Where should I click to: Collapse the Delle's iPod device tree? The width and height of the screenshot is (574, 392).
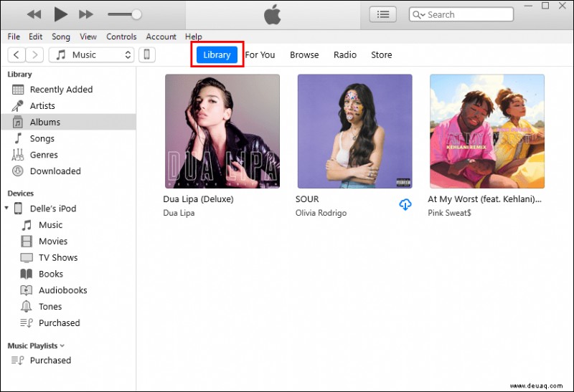click(x=6, y=208)
